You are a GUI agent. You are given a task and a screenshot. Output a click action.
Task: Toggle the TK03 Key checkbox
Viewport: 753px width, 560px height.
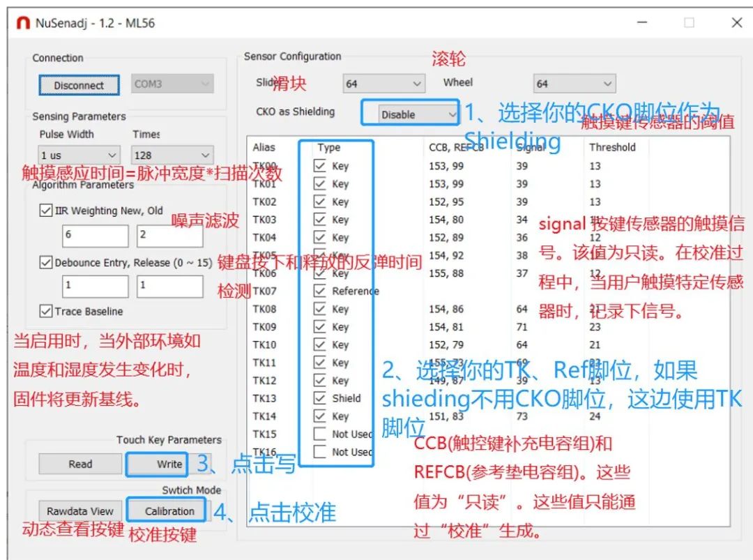click(x=319, y=220)
